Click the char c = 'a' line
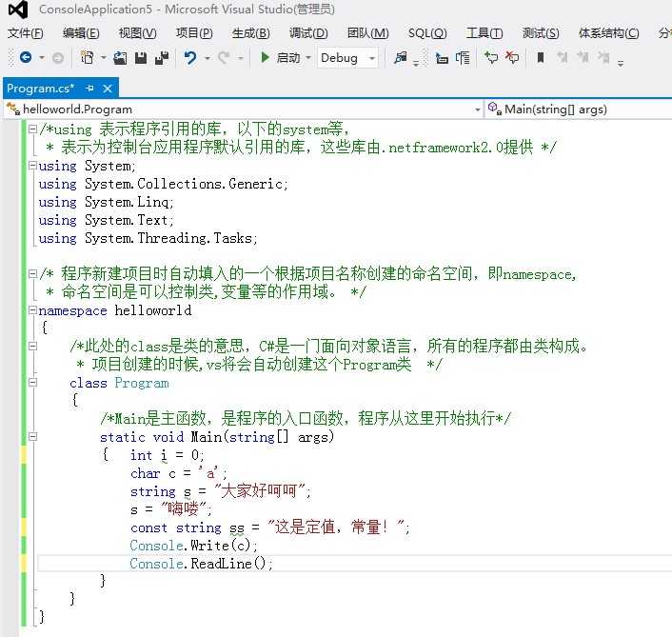 [179, 473]
